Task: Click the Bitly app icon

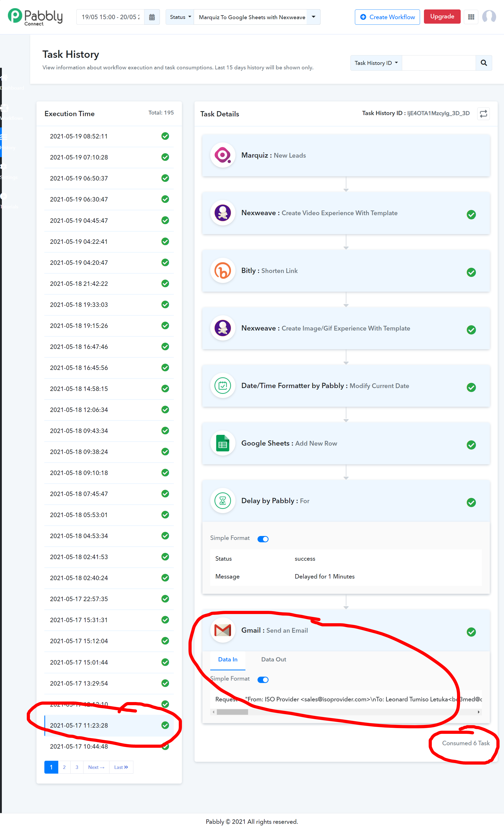Action: click(x=222, y=270)
